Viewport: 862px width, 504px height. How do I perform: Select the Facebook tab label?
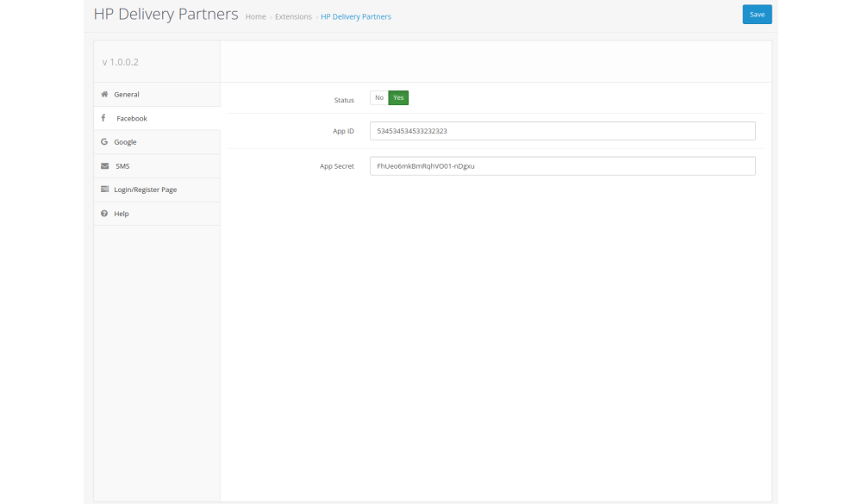point(132,119)
